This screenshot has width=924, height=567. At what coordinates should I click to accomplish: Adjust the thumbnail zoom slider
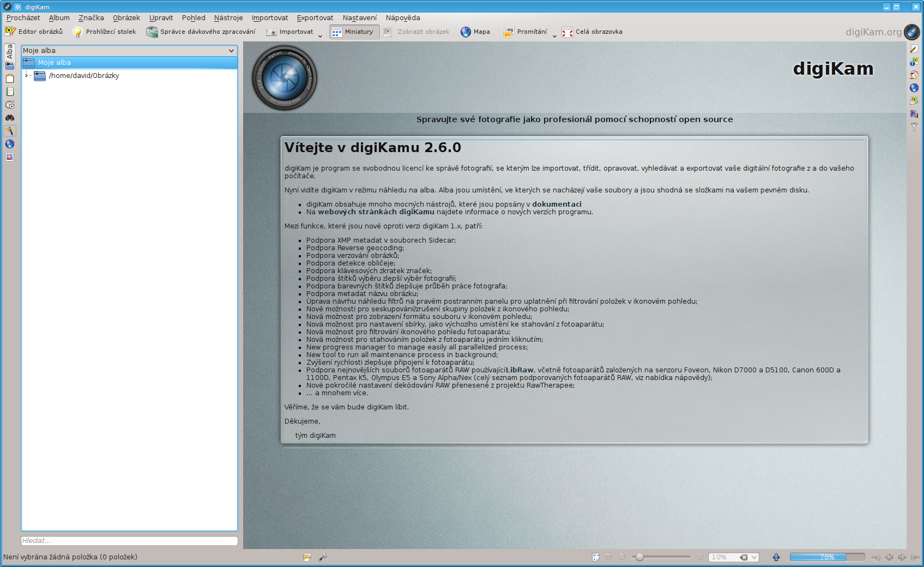[x=661, y=557]
